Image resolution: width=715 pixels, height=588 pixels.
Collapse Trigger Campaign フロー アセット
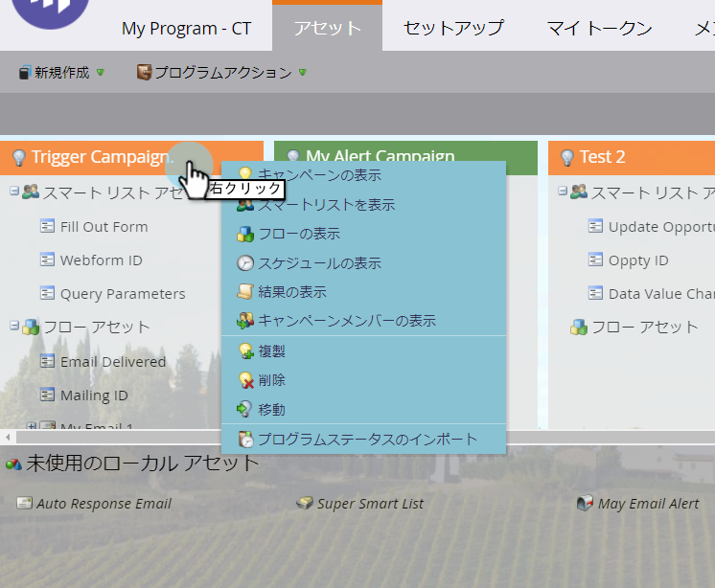pyautogui.click(x=14, y=326)
